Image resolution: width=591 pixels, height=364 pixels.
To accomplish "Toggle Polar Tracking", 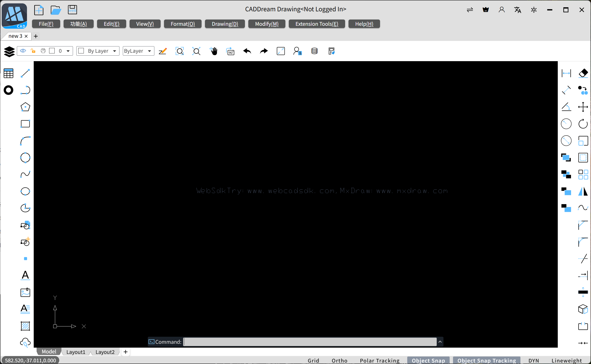I will 380,360.
